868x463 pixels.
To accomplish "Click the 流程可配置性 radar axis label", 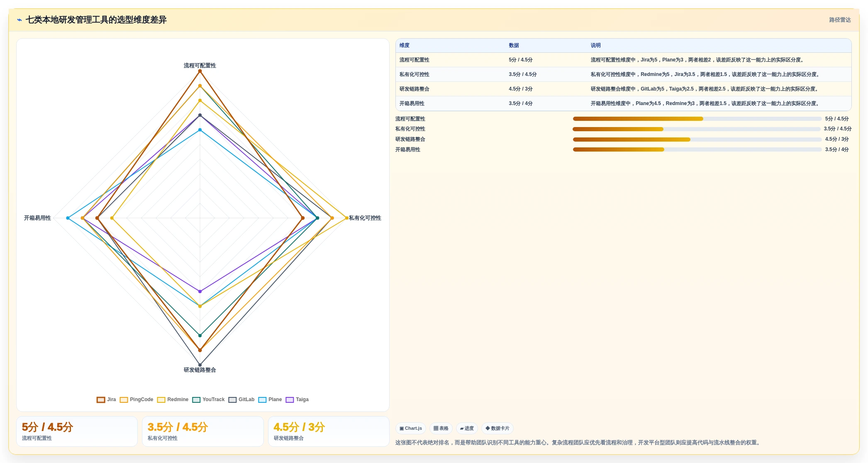I will [x=200, y=66].
